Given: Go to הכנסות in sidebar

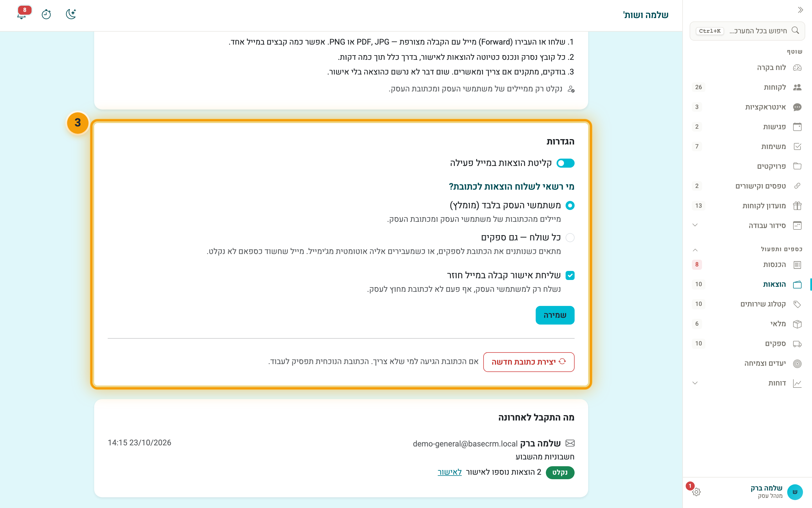Looking at the screenshot, I should [x=747, y=265].
